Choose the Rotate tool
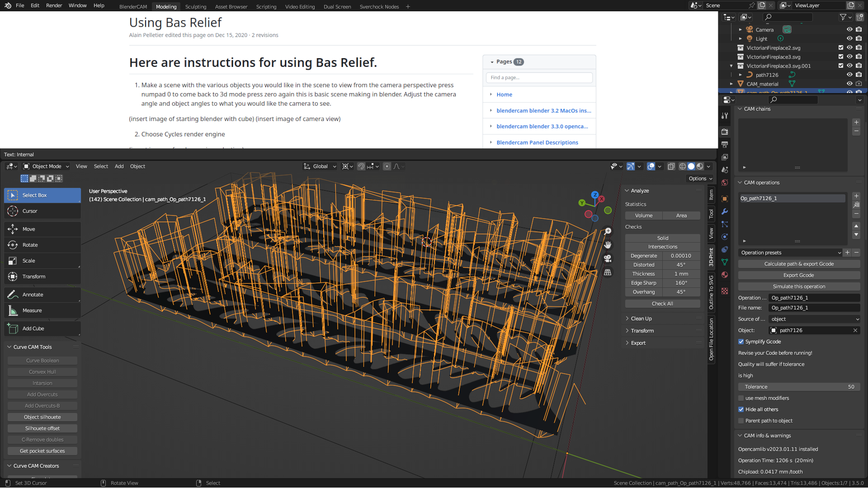Viewport: 868px width, 488px height. (42, 245)
